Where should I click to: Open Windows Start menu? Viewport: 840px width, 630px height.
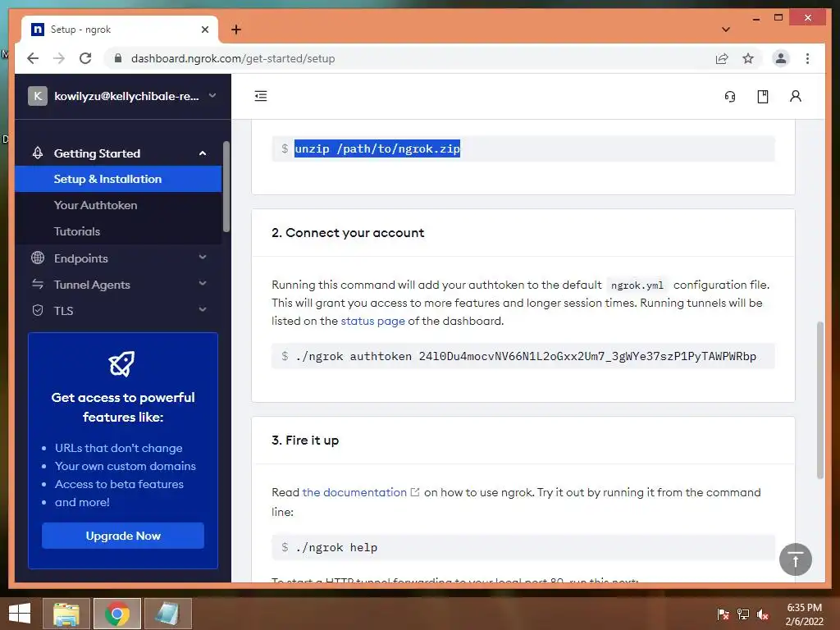pyautogui.click(x=20, y=614)
